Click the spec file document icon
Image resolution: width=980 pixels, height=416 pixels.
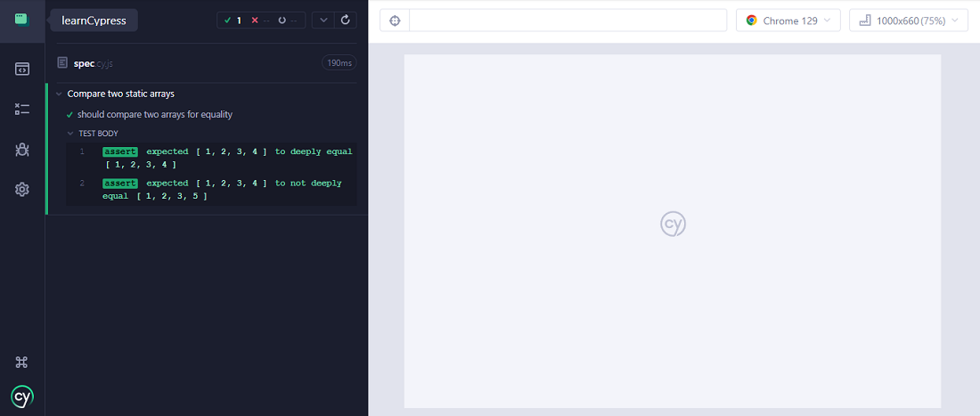pyautogui.click(x=61, y=62)
